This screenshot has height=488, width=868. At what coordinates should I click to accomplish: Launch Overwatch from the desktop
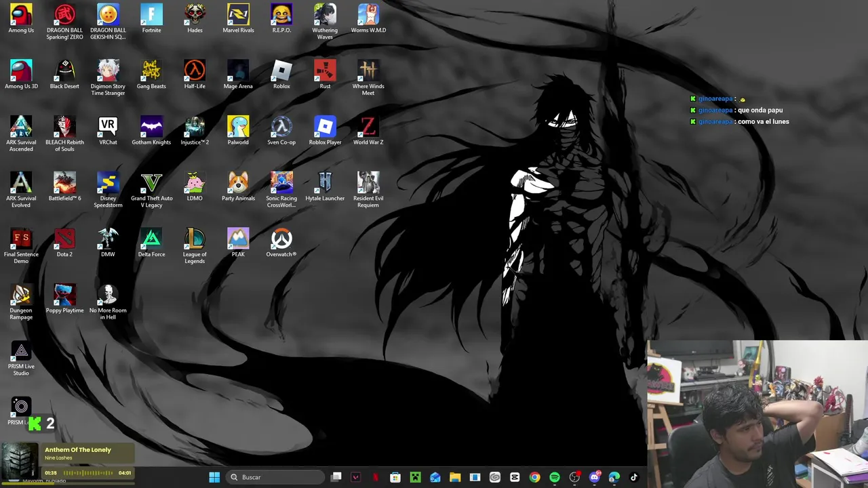click(x=281, y=243)
